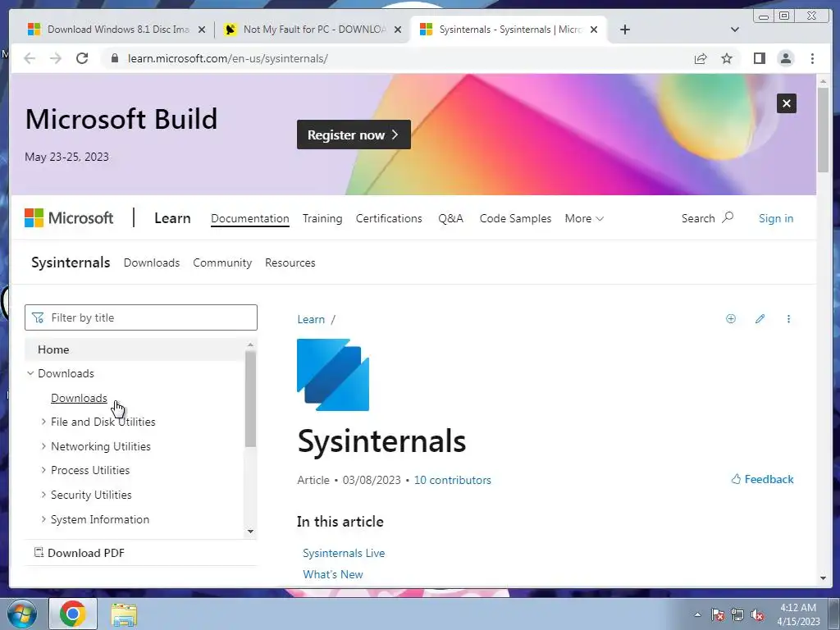The height and width of the screenshot is (630, 840).
Task: Close the Download Windows 8.1 Disc Image tab
Action: tap(202, 30)
